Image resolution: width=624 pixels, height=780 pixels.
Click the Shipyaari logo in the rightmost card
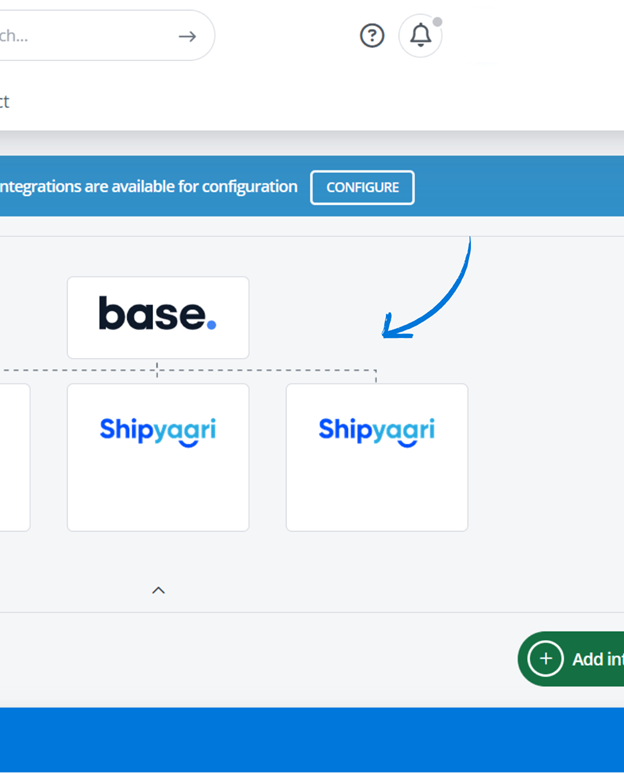click(x=376, y=431)
